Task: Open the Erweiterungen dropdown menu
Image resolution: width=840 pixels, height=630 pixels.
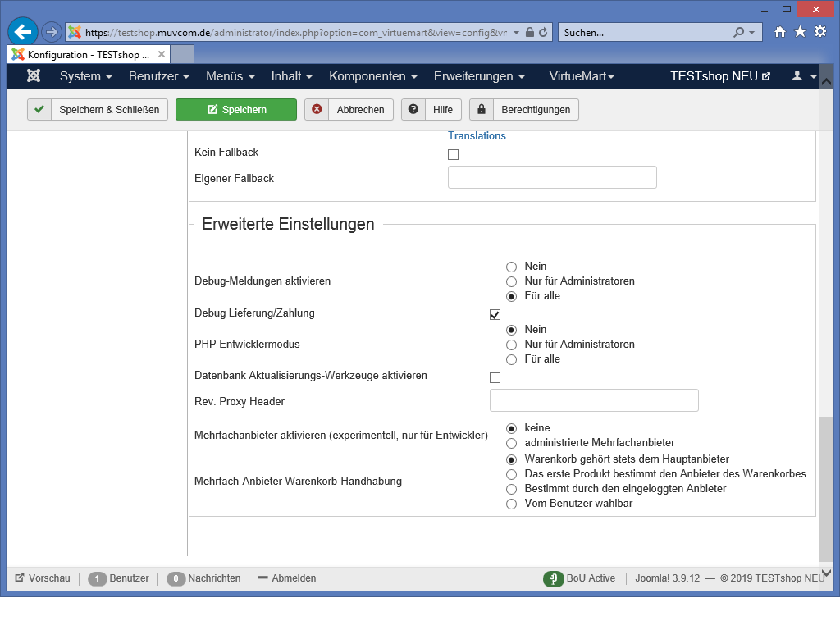Action: point(479,76)
